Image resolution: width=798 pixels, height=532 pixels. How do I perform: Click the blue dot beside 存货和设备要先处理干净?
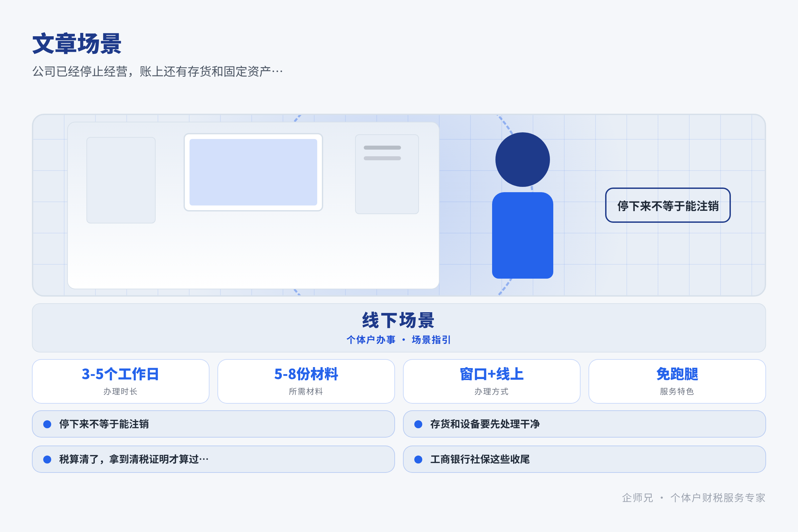[418, 424]
